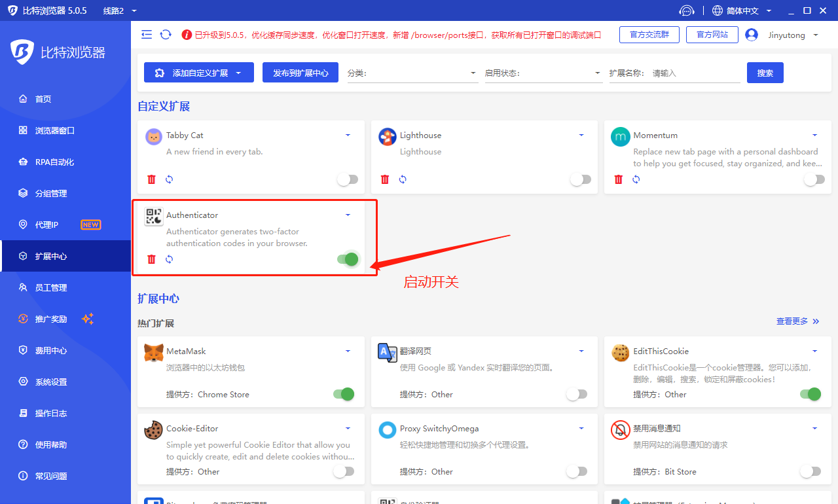Image resolution: width=838 pixels, height=504 pixels.
Task: Click Authenticator sync refresh icon
Action: [x=169, y=259]
